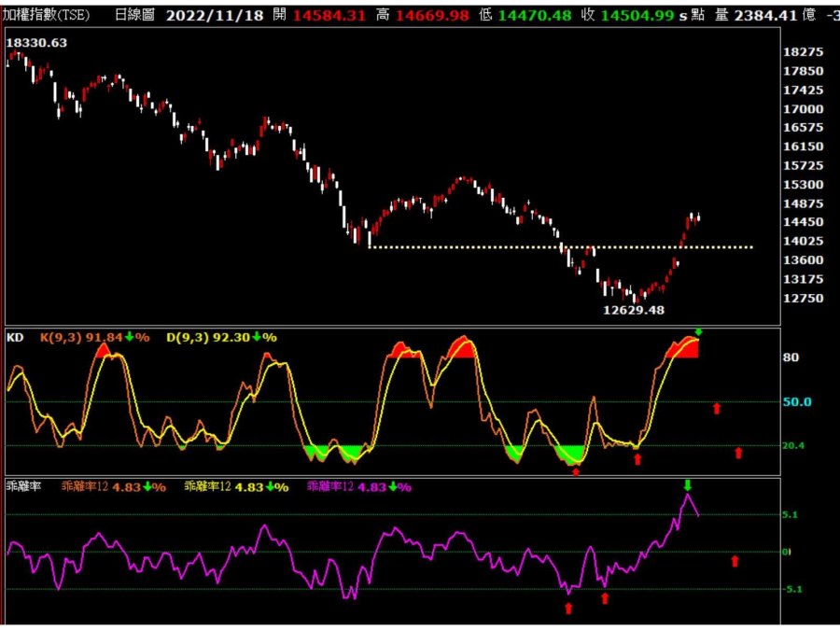Click the magenta 乖離率12 legend label
Image resolution: width=840 pixels, height=630 pixels.
click(330, 486)
